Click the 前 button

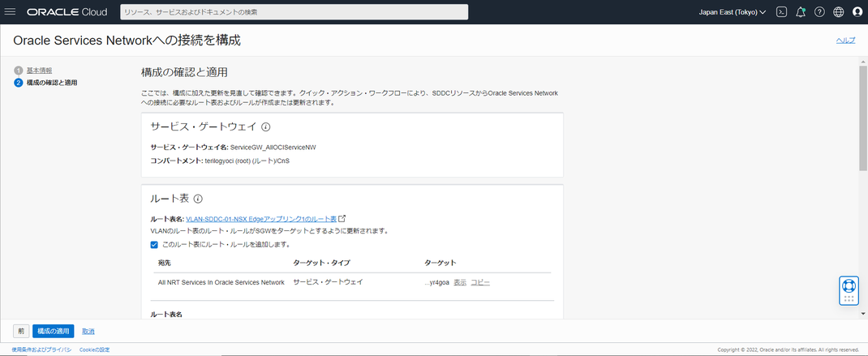[21, 331]
